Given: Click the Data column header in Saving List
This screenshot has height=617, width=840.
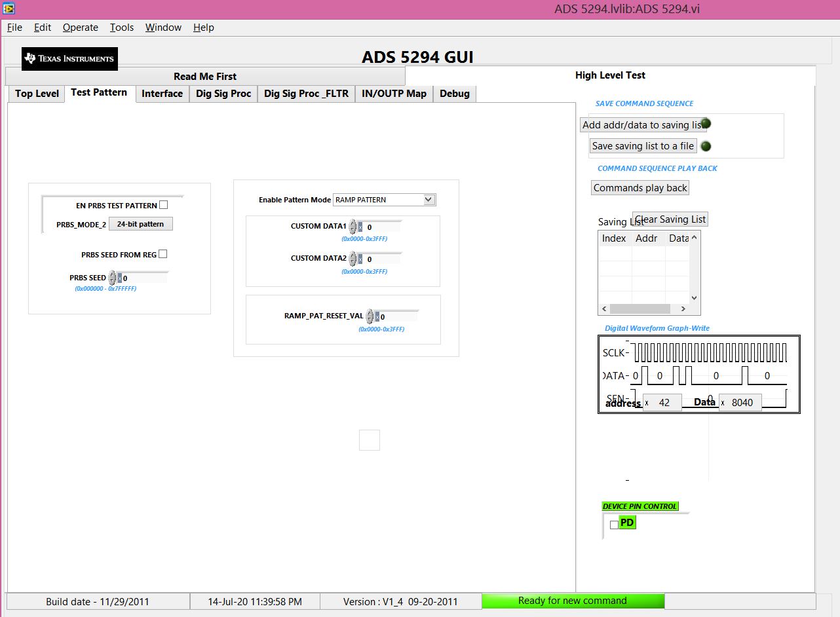Looking at the screenshot, I should coord(678,238).
